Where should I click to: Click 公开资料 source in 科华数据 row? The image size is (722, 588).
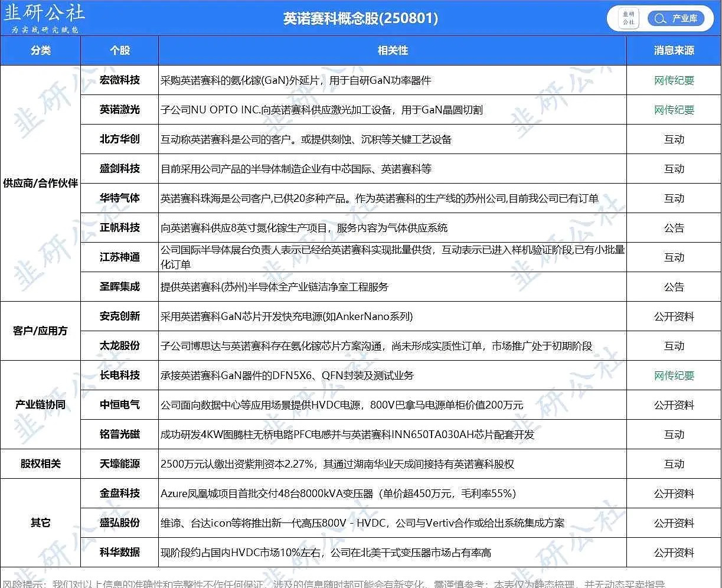tap(674, 553)
